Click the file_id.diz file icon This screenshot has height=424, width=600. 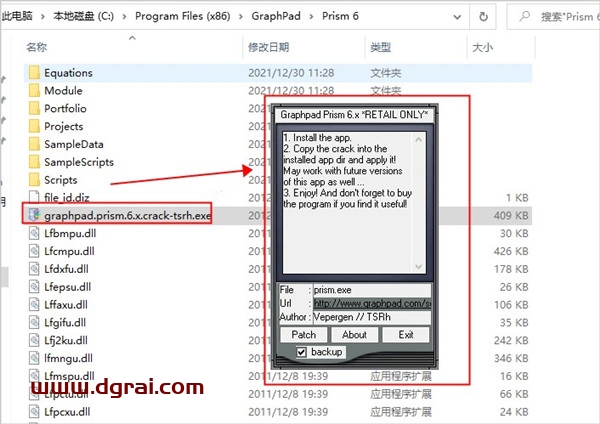point(33,198)
